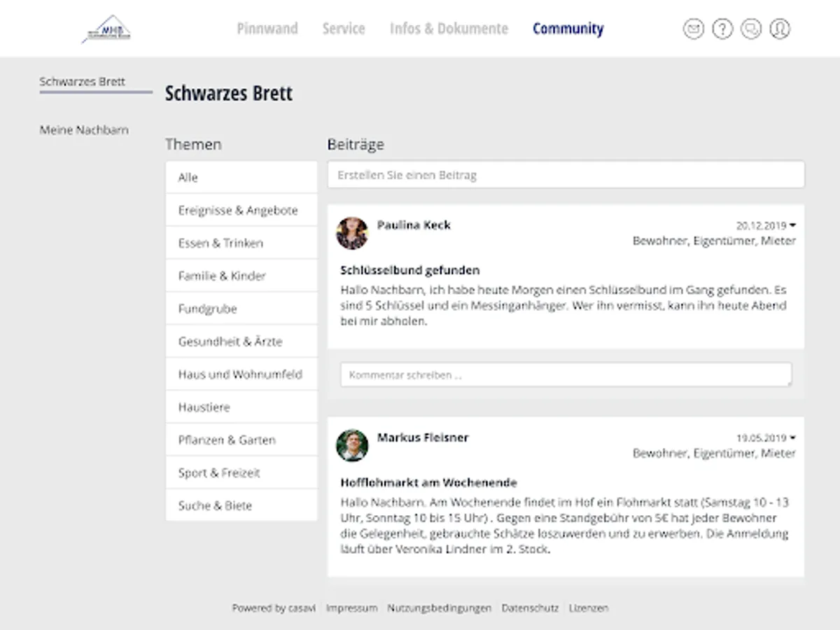Select the Sport & Freizeit topic
The width and height of the screenshot is (840, 630).
[x=241, y=473]
